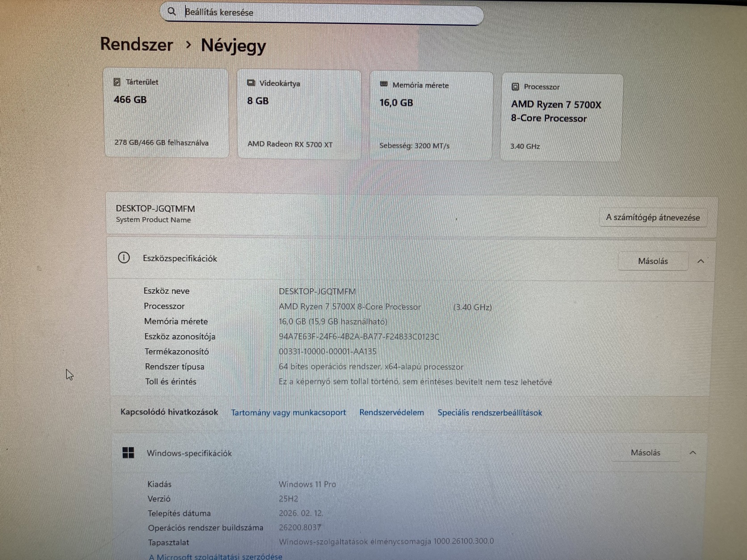Copy device specs with Másolás button

653,261
